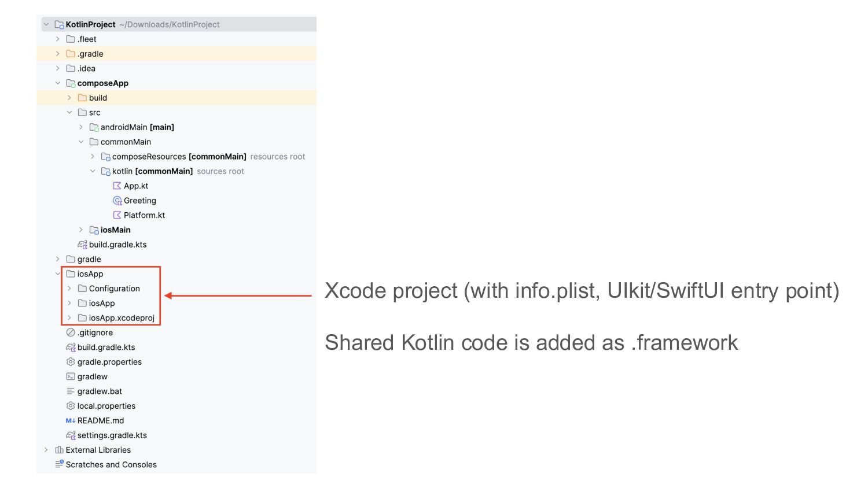Screen dimensions: 868x488
Task: Expand the Configuration folder
Action: 69,289
